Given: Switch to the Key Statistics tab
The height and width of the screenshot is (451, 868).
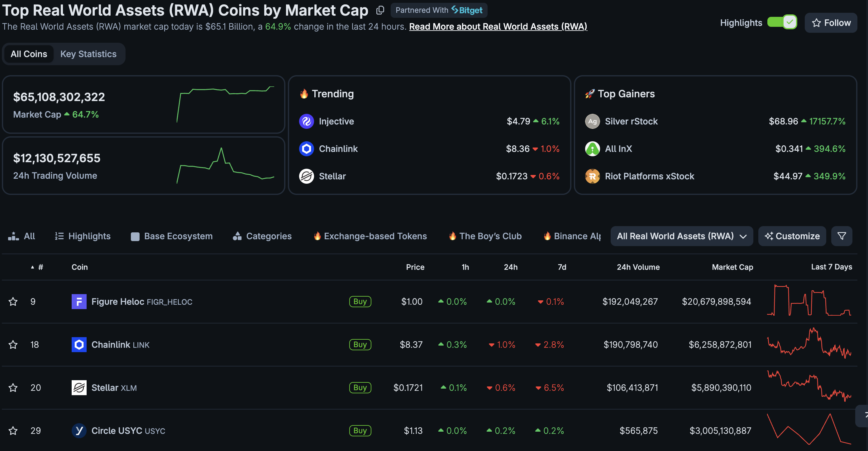Looking at the screenshot, I should coord(88,54).
